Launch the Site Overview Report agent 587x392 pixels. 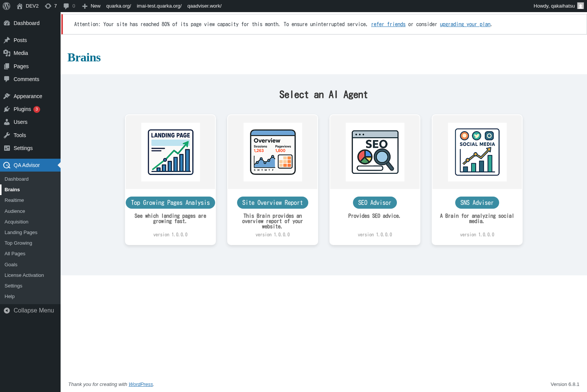[x=273, y=203]
